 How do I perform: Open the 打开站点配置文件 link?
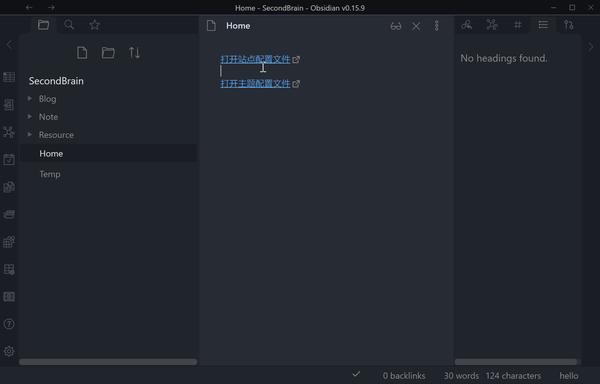coord(255,59)
